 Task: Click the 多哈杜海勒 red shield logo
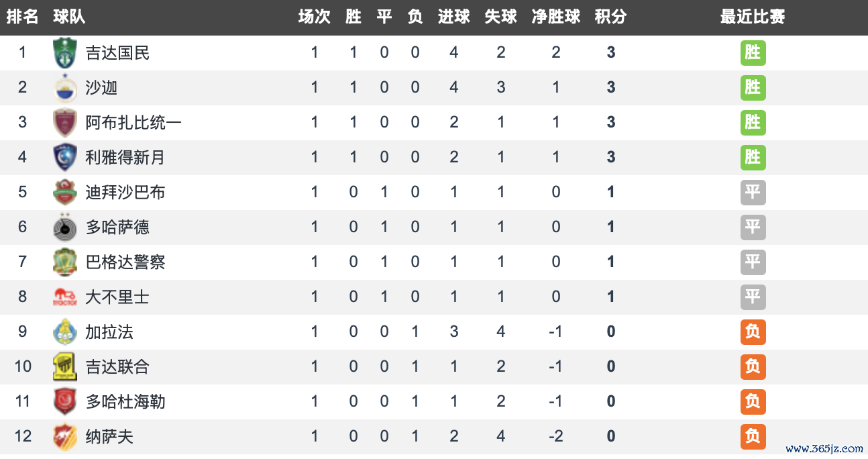click(65, 402)
